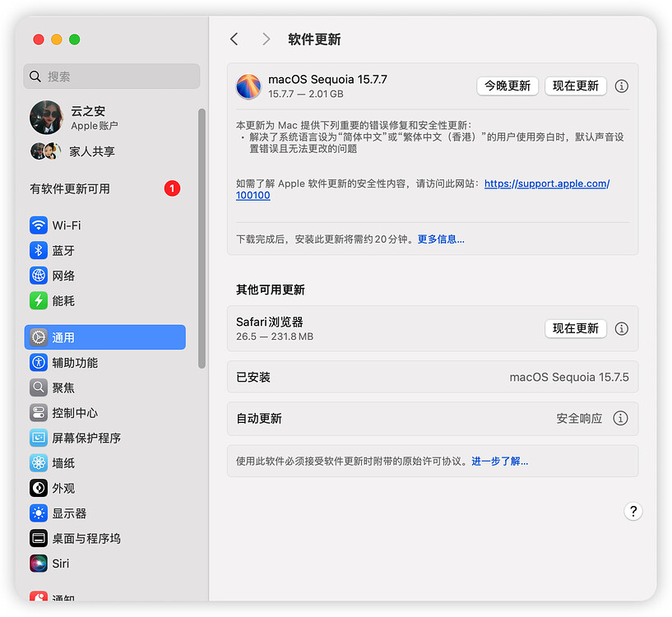Click the 15.7.7 — 2.01 GB text
The width and height of the screenshot is (672, 617).
tap(306, 94)
